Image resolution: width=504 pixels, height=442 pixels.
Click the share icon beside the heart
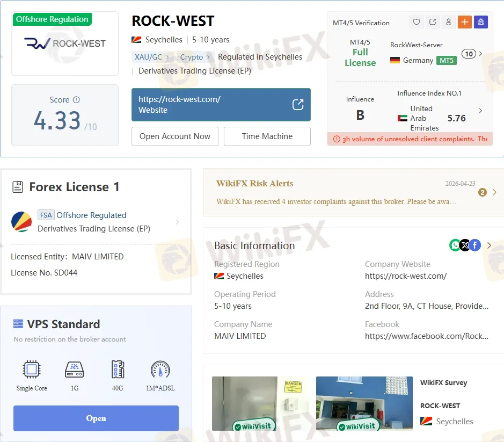(432, 22)
